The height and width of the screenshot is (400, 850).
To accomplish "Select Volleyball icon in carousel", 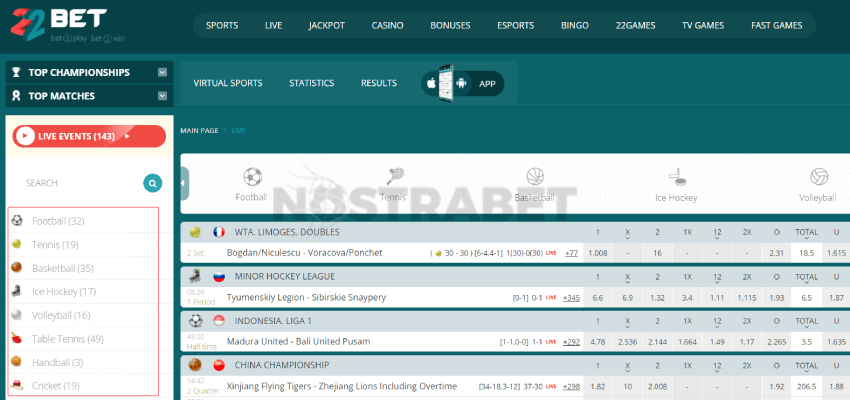I will click(x=818, y=177).
